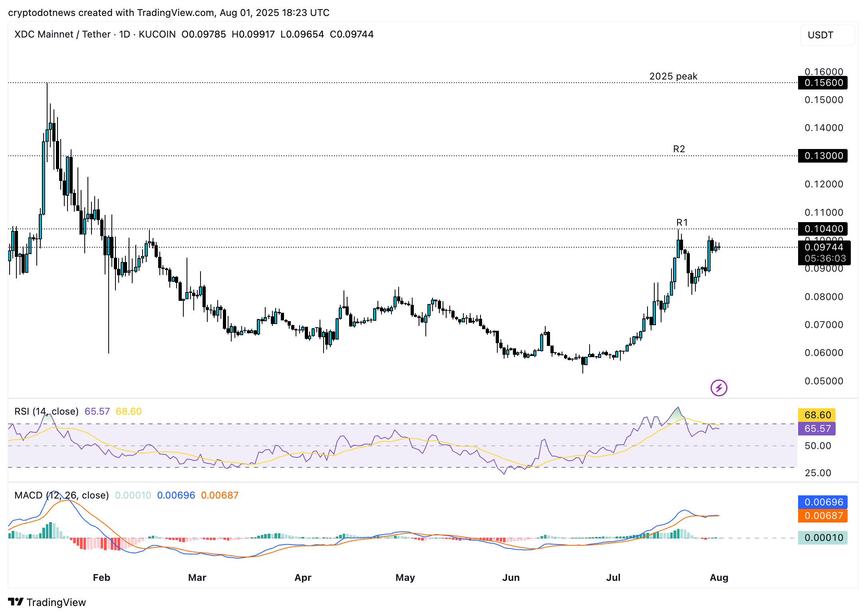This screenshot has width=866, height=616.
Task: Select the '2025 peak' text annotation
Action: 673,76
